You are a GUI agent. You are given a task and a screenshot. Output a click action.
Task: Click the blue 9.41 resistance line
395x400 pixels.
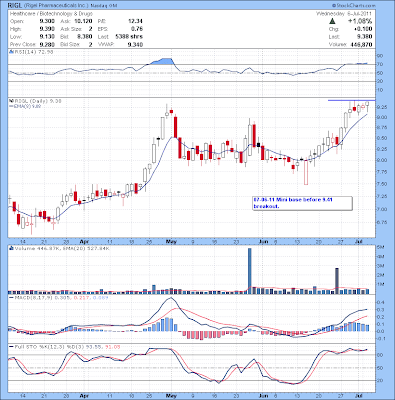[x=351, y=100]
